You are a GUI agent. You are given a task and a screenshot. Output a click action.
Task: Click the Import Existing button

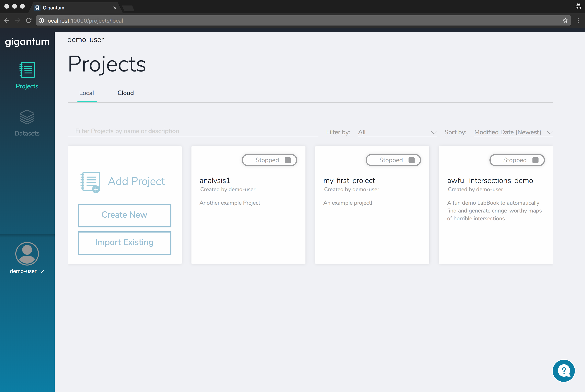[x=124, y=243]
